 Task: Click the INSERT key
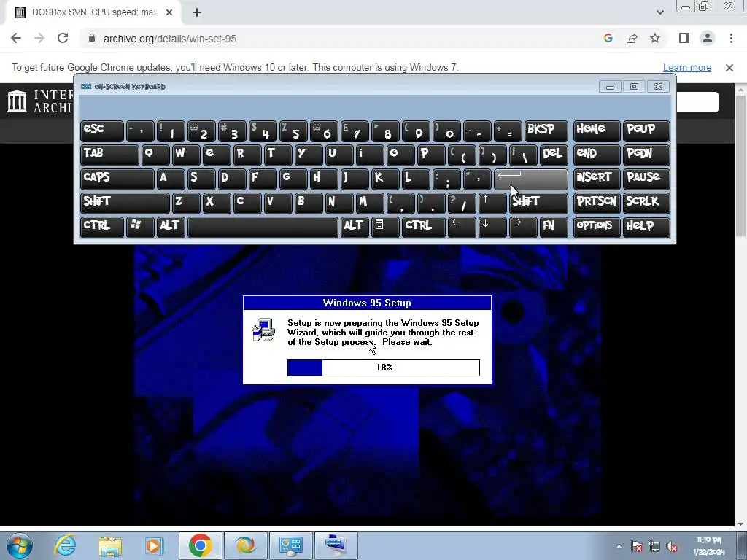coord(597,179)
